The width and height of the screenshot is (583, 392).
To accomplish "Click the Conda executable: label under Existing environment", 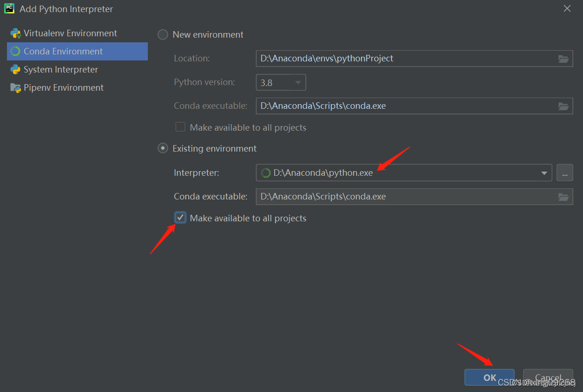I will (x=211, y=197).
